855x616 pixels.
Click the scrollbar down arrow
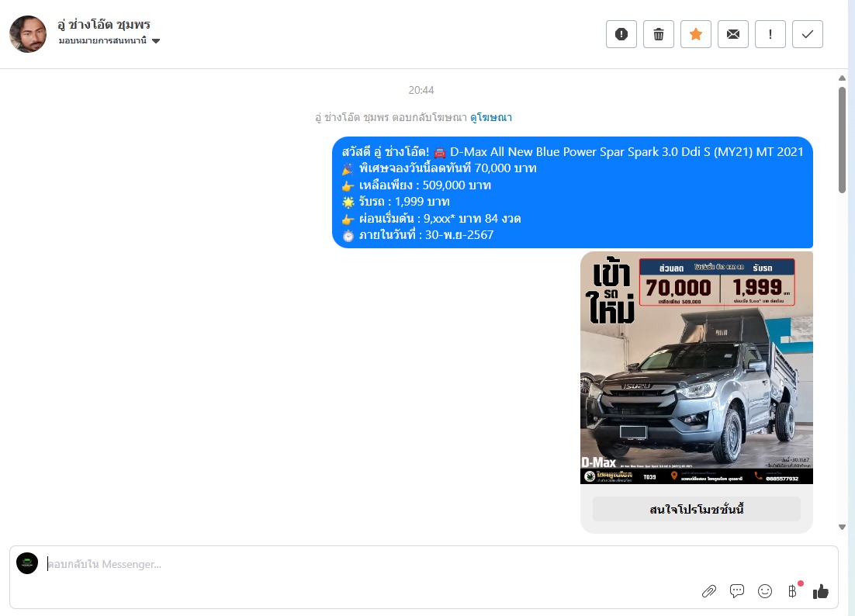click(842, 527)
